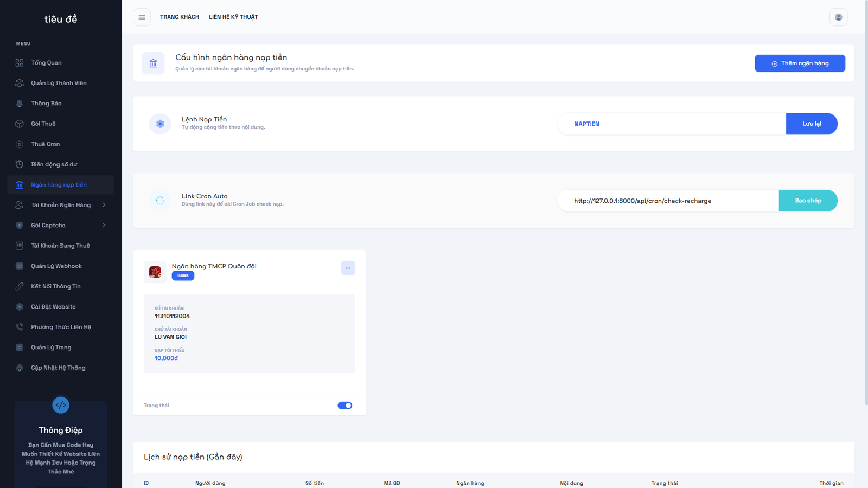
Task: Open the user profile avatar icon
Action: pos(838,17)
